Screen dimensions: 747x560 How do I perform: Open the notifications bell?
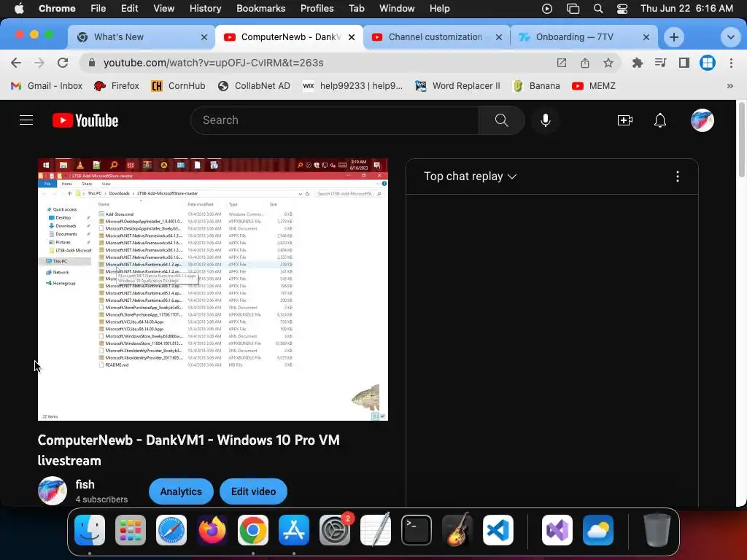pyautogui.click(x=659, y=120)
